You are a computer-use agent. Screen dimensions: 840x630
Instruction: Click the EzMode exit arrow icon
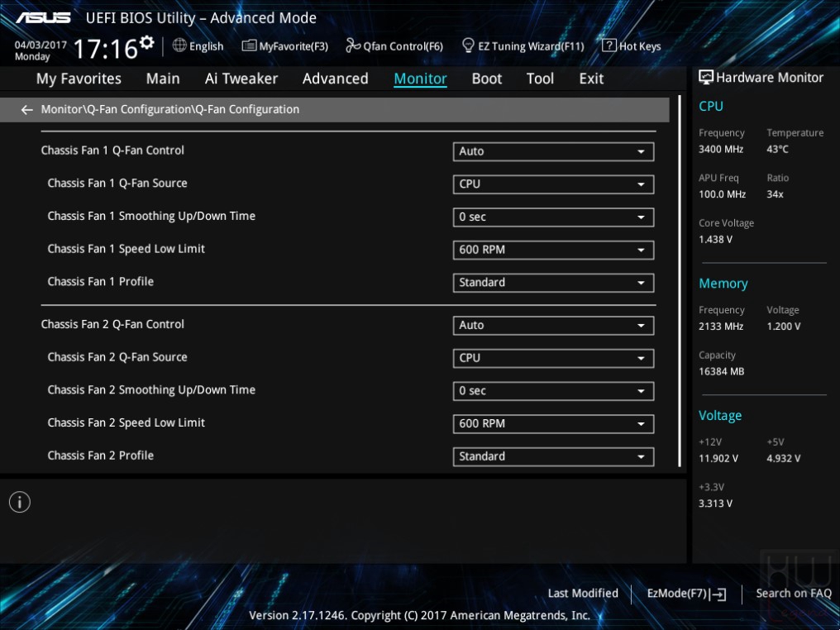(x=718, y=594)
